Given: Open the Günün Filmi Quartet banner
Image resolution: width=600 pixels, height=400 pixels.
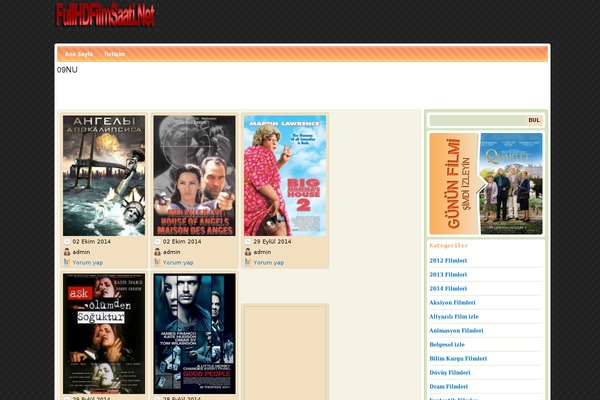Looking at the screenshot, I should tap(486, 183).
